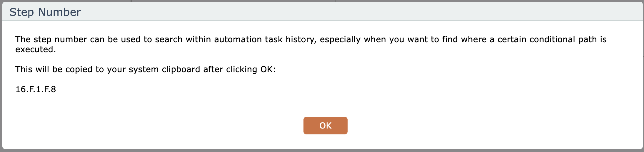Click the word "conditional" in the description
The height and width of the screenshot is (152, 644).
click(552, 39)
